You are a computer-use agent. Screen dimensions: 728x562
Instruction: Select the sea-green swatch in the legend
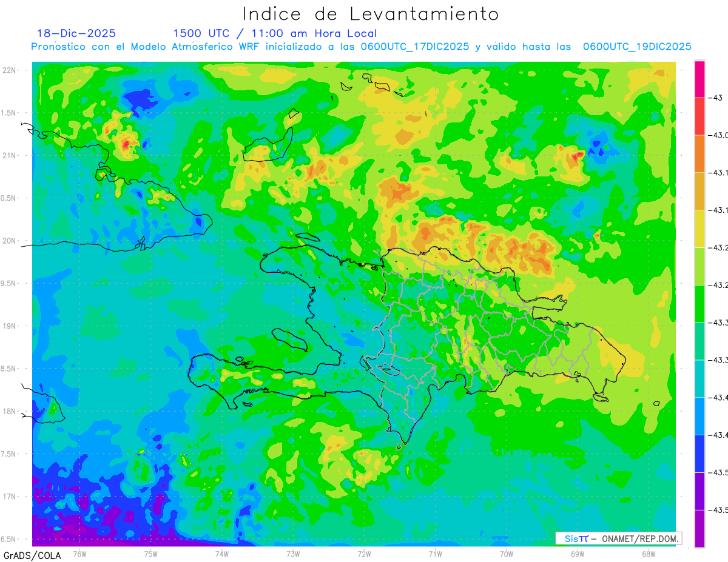699,341
